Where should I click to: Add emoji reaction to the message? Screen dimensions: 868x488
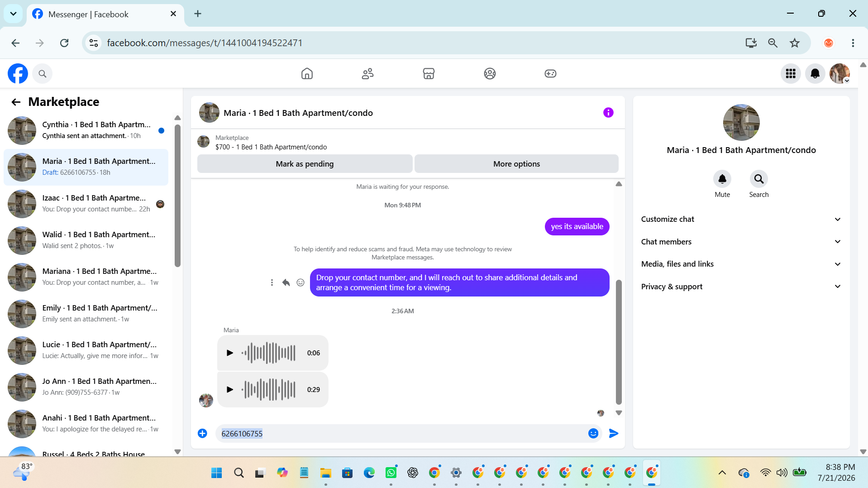click(300, 282)
